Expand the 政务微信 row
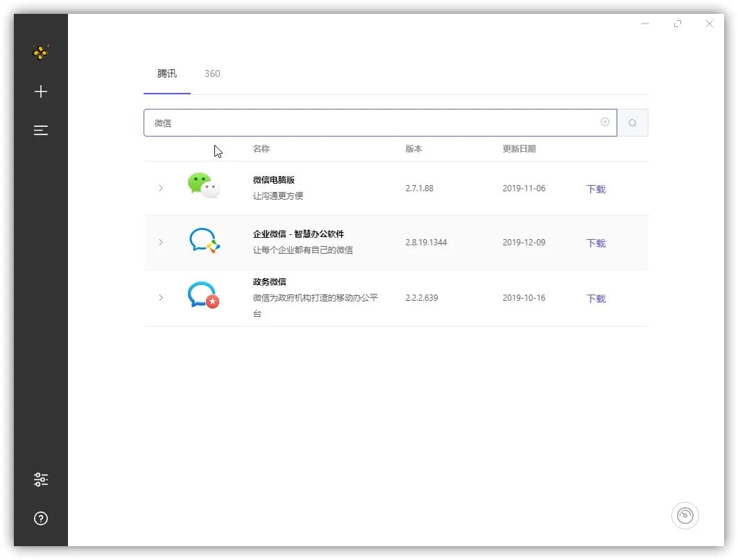738x560 pixels. tap(161, 298)
